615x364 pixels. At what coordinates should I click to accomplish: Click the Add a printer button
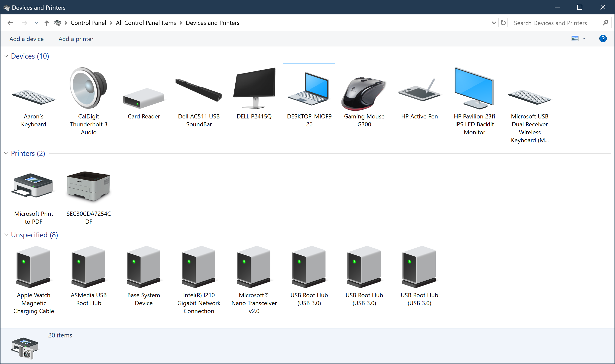point(76,38)
